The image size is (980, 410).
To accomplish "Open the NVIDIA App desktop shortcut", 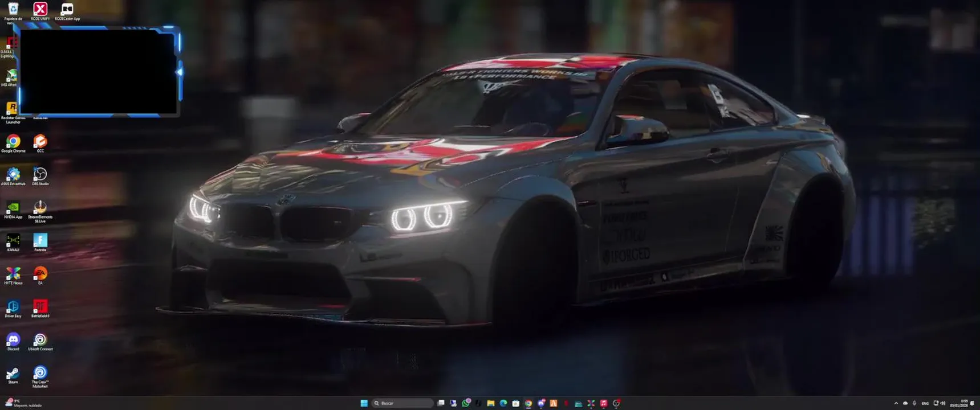I will tap(13, 209).
